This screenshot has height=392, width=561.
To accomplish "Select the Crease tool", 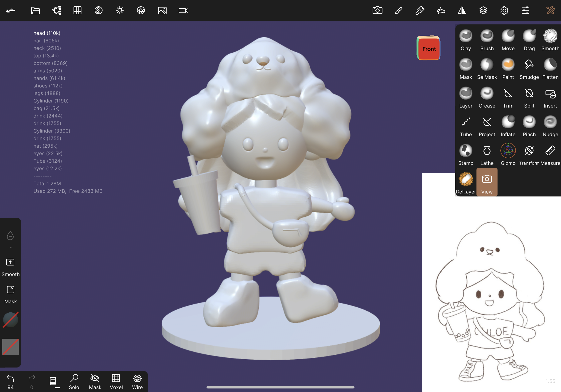I will [487, 98].
